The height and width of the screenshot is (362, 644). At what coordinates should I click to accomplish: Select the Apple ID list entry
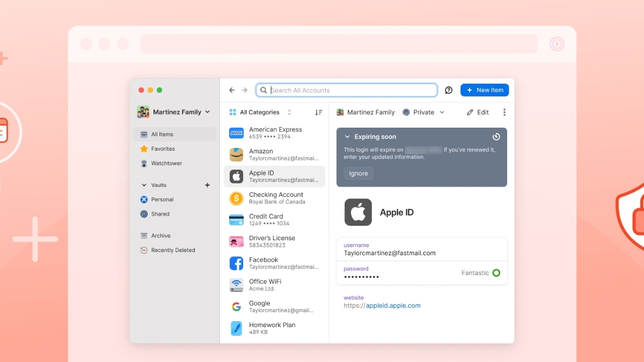tap(274, 176)
